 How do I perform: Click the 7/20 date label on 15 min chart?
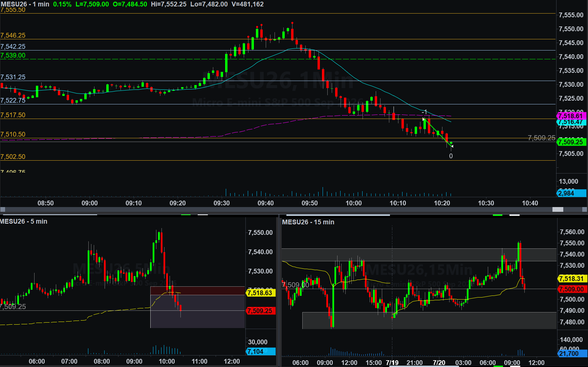tap(439, 363)
